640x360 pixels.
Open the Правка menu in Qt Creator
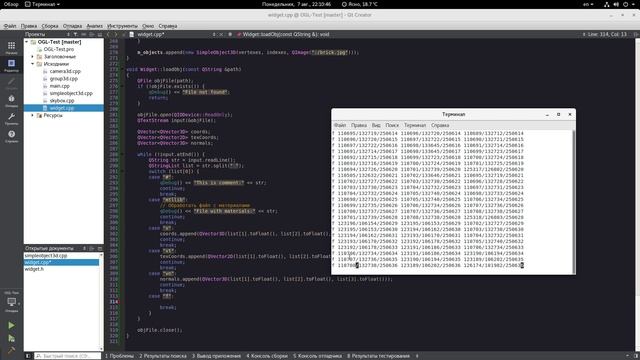click(x=29, y=26)
